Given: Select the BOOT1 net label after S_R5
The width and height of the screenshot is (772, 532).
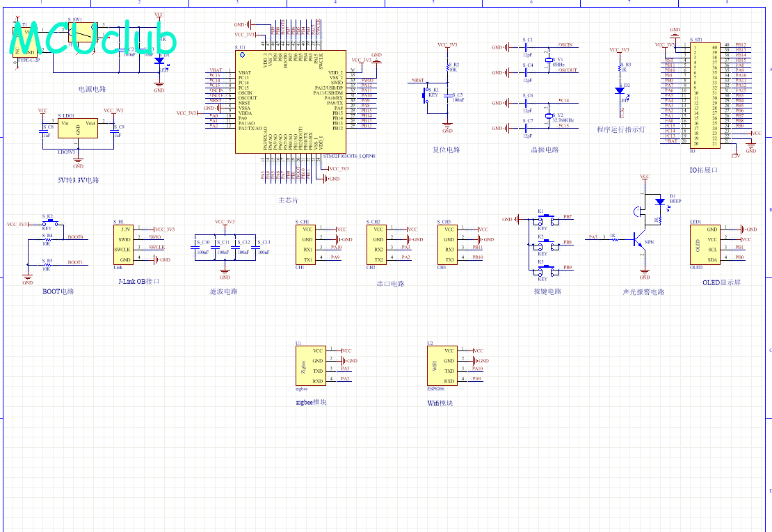Looking at the screenshot, I should click(x=75, y=262).
